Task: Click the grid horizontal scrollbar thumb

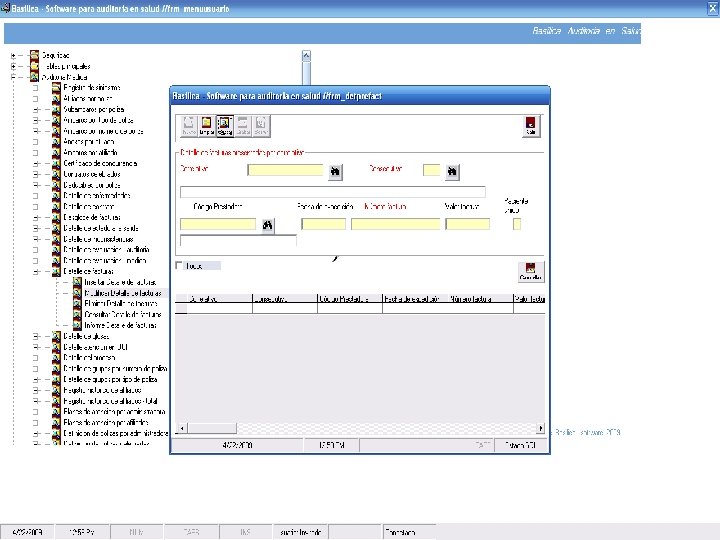Action: coord(212,428)
